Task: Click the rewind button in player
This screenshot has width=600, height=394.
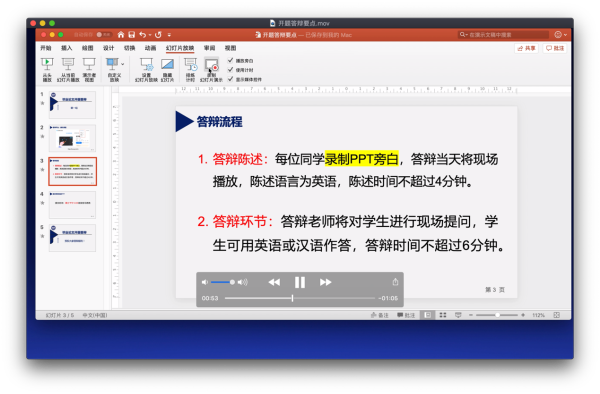Action: tap(274, 282)
